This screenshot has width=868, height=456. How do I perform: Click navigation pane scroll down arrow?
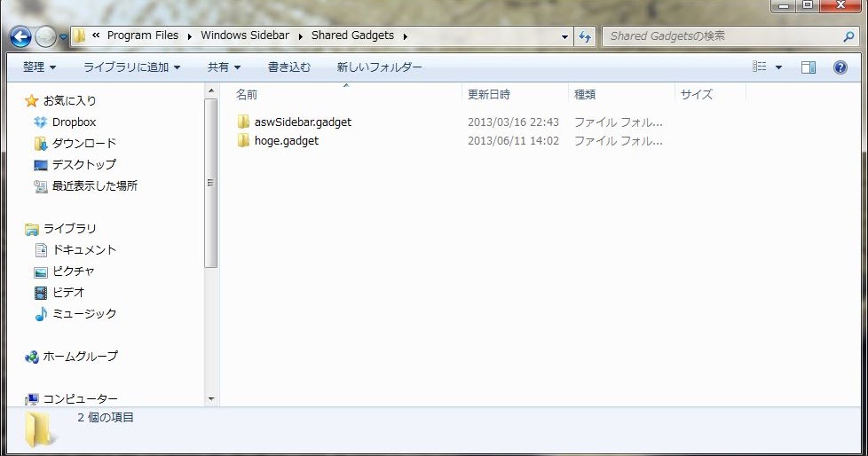pos(211,399)
